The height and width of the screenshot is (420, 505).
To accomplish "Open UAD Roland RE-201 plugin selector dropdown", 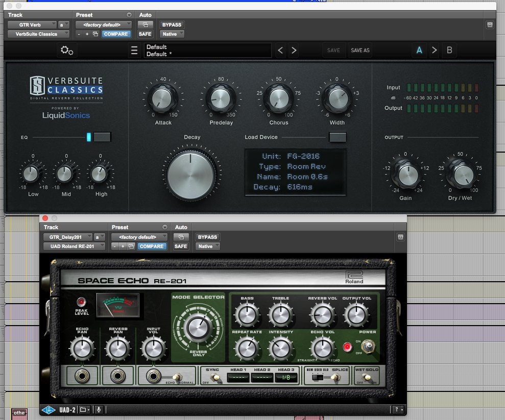I will (75, 246).
